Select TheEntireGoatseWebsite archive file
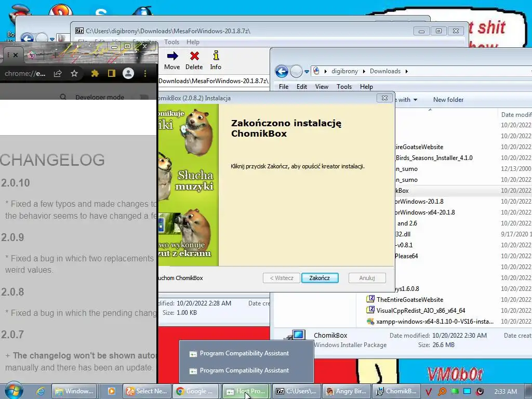Image resolution: width=532 pixels, height=399 pixels. 409,300
